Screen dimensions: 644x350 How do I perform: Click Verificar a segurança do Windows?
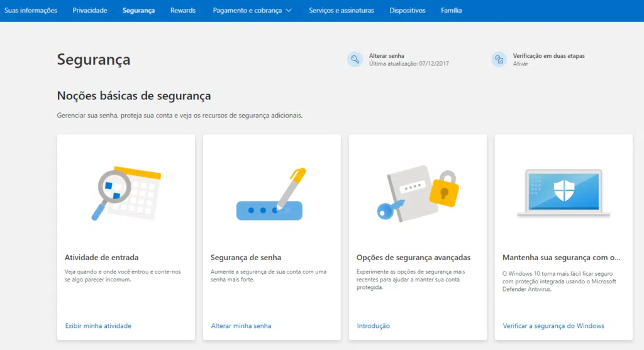click(553, 325)
